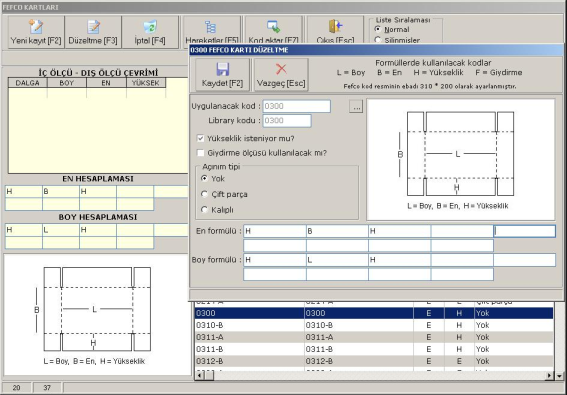Click the Yeni kayıt [F2] toolbar icon
567x395 pixels.
pyautogui.click(x=36, y=32)
